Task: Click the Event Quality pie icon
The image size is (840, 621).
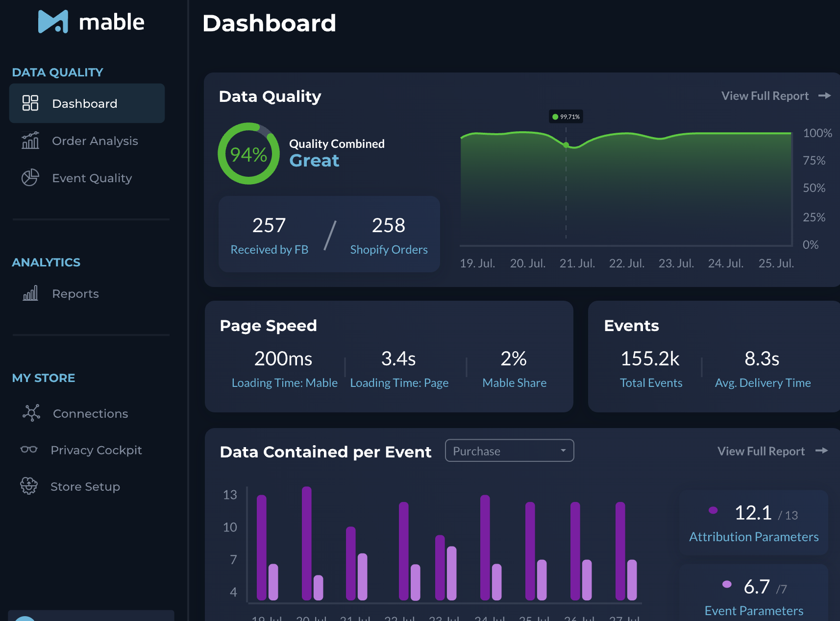Action: [x=30, y=178]
